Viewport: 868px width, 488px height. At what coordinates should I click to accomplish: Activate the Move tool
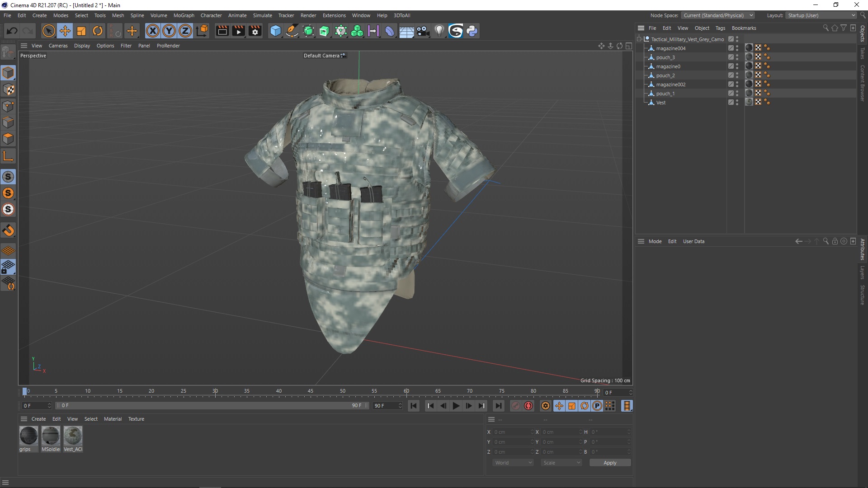65,31
